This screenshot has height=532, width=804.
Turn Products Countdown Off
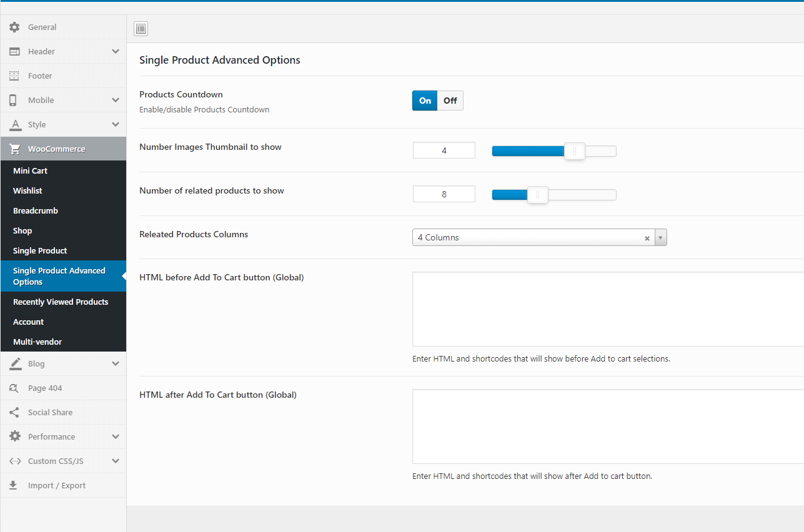point(450,101)
